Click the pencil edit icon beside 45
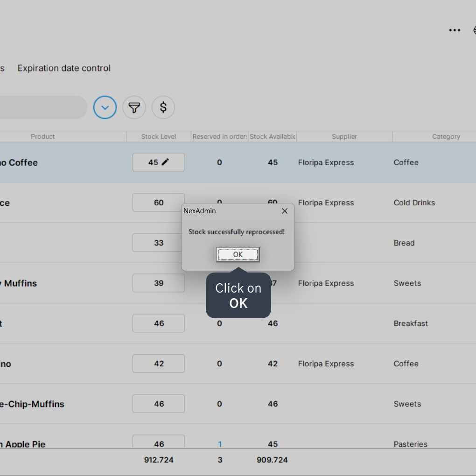 click(x=165, y=162)
